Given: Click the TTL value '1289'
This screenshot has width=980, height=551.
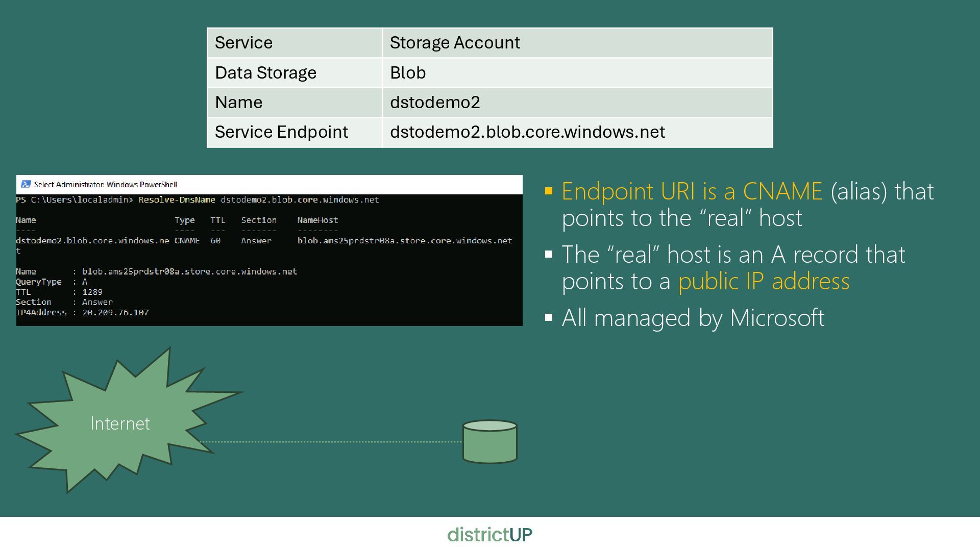Looking at the screenshot, I should (92, 292).
